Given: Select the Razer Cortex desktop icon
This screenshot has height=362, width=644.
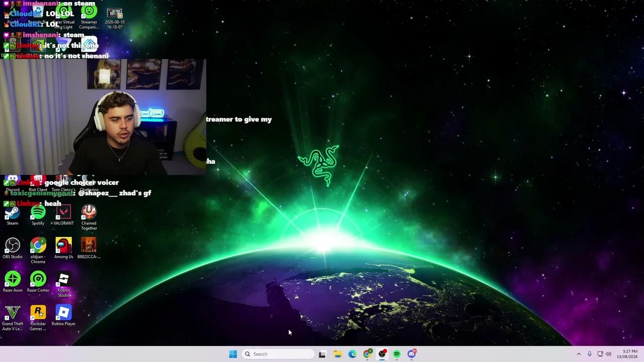Looking at the screenshot, I should coord(38,282).
